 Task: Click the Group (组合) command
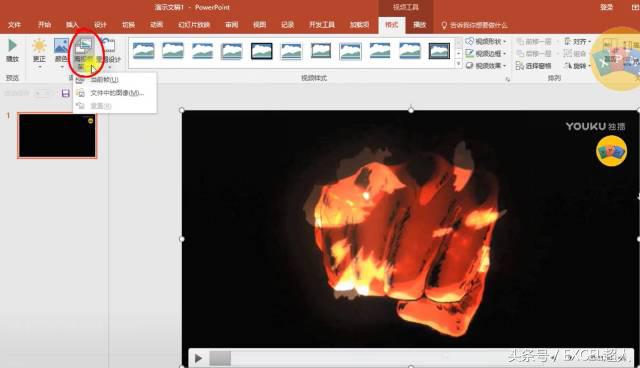[x=574, y=54]
